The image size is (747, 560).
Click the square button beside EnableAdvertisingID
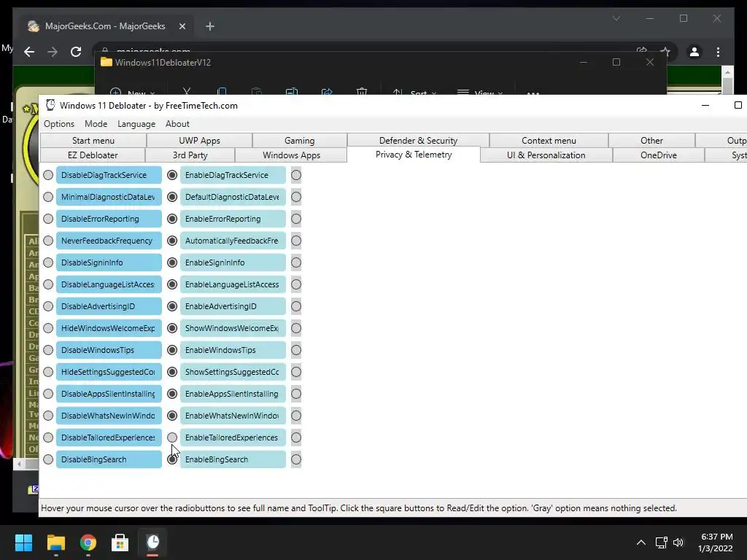[x=296, y=306]
